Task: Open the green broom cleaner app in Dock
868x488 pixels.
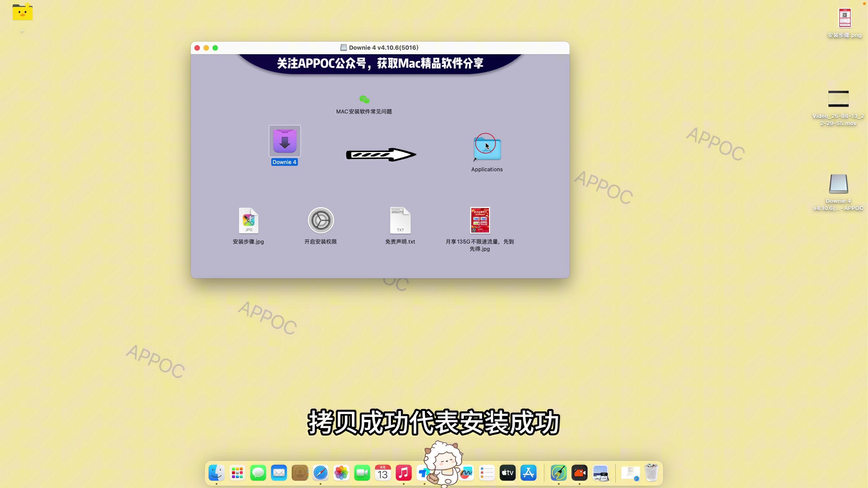Action: coord(559,473)
